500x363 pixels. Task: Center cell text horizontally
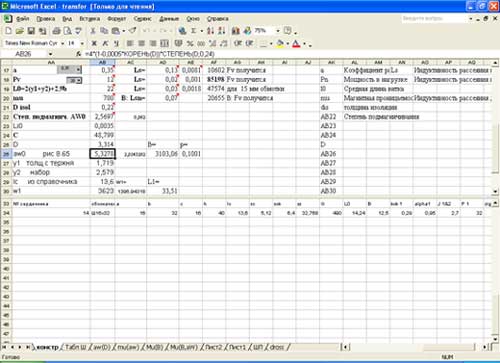click(x=141, y=43)
